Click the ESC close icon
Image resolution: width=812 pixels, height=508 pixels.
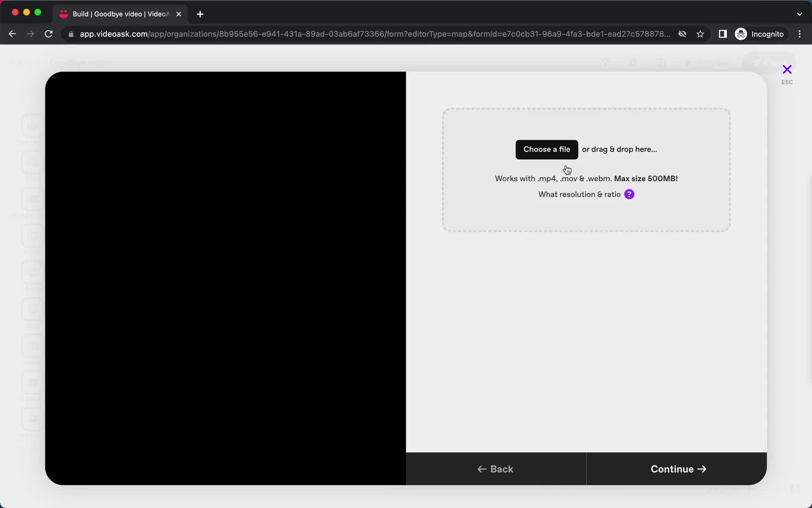point(787,70)
